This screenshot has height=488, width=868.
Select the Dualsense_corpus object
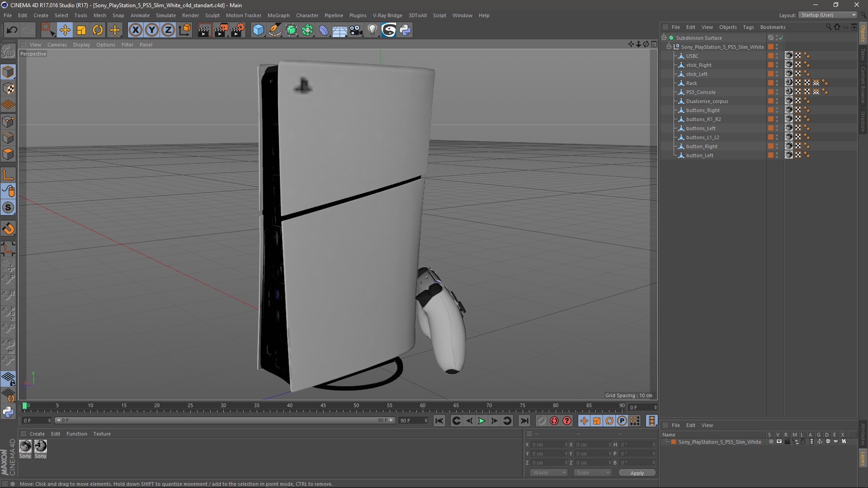click(x=707, y=101)
